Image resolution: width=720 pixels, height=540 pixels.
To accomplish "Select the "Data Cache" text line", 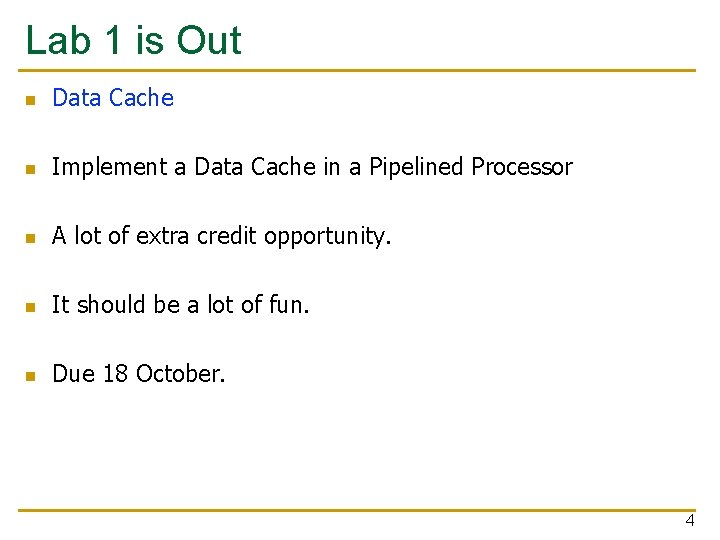I will point(112,98).
